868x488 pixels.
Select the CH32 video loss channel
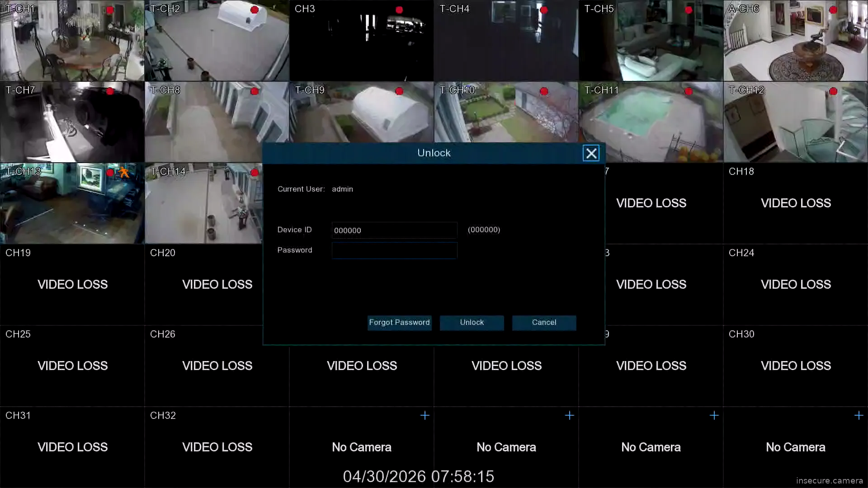click(x=217, y=447)
